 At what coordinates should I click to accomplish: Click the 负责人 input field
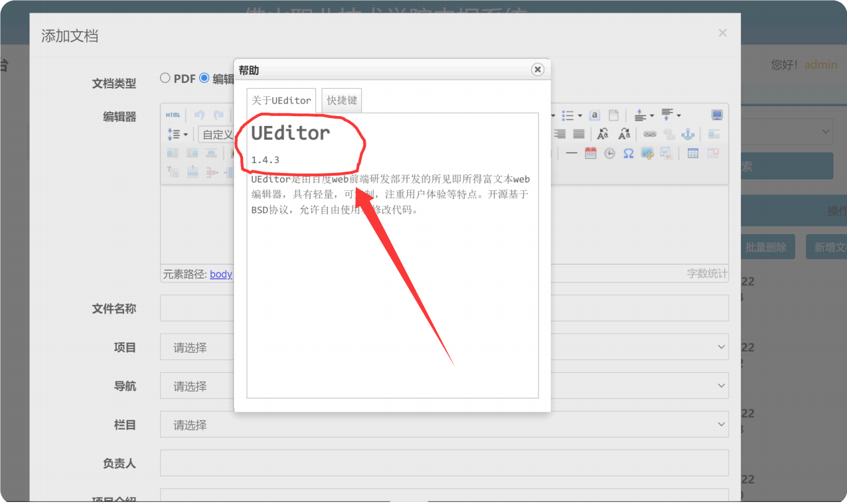click(444, 463)
